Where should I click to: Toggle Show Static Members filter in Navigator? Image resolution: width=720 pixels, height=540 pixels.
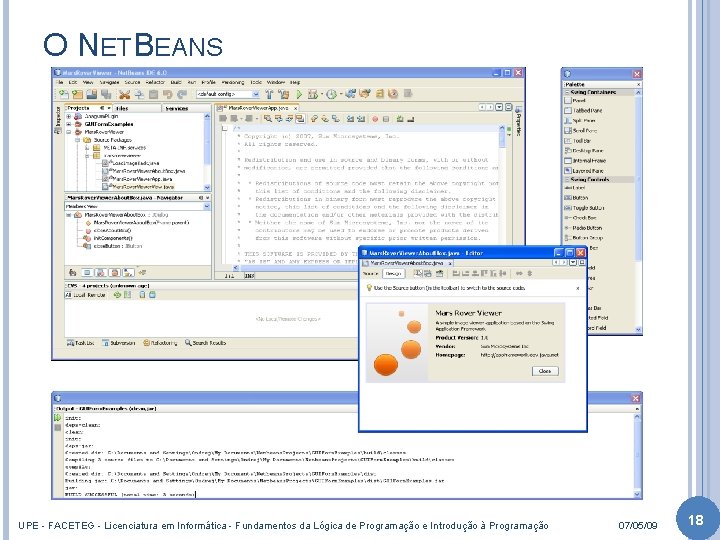tap(101, 272)
